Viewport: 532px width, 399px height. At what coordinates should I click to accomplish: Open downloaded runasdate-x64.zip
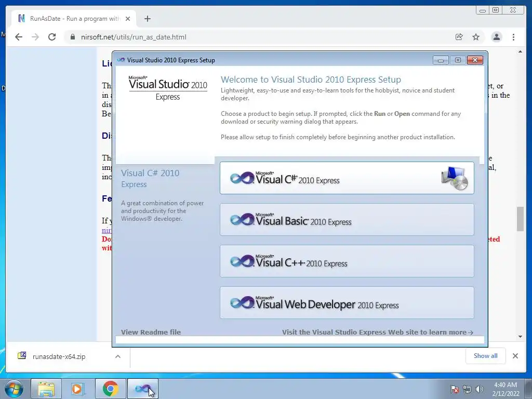pos(59,356)
